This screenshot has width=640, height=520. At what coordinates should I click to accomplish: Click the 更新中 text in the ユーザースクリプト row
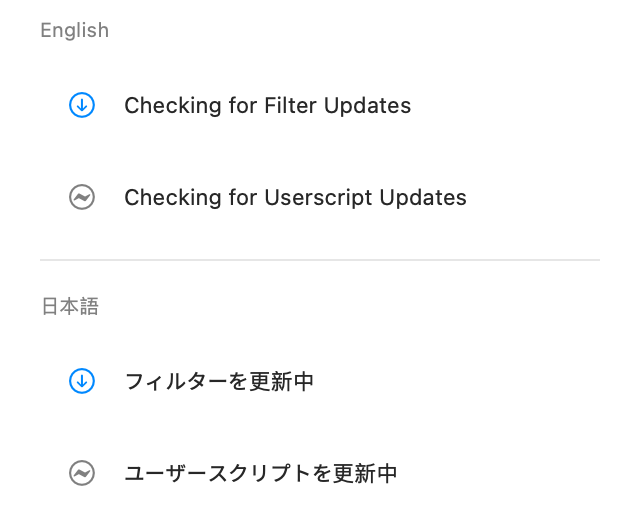pyautogui.click(x=365, y=473)
